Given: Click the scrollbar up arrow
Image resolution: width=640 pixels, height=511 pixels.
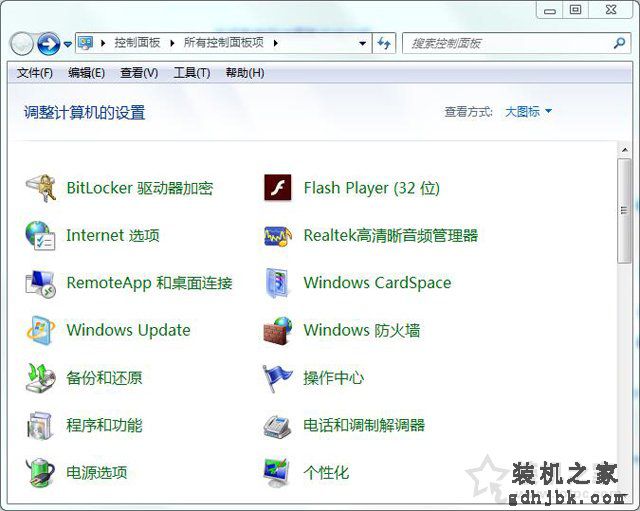Looking at the screenshot, I should click(x=624, y=150).
